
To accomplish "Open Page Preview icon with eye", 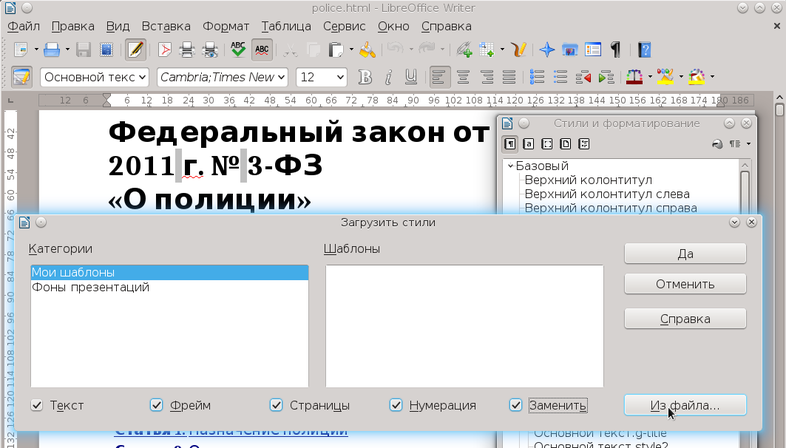I will coord(210,50).
